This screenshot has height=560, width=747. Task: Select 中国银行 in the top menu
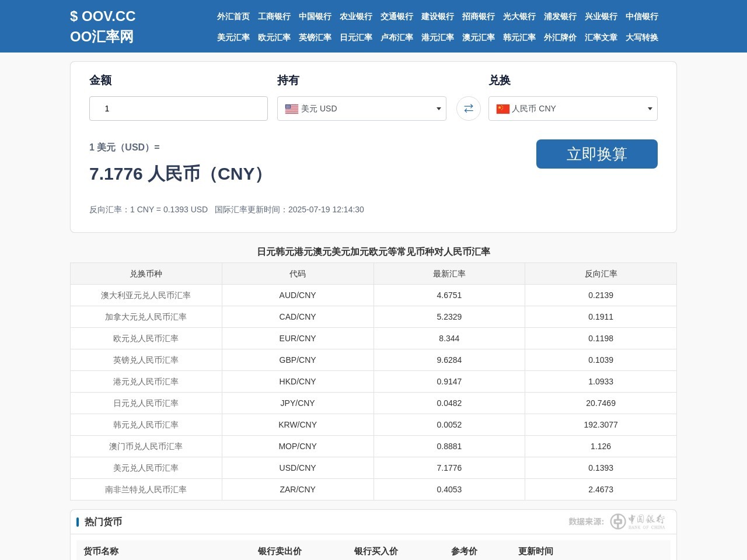[x=315, y=16]
